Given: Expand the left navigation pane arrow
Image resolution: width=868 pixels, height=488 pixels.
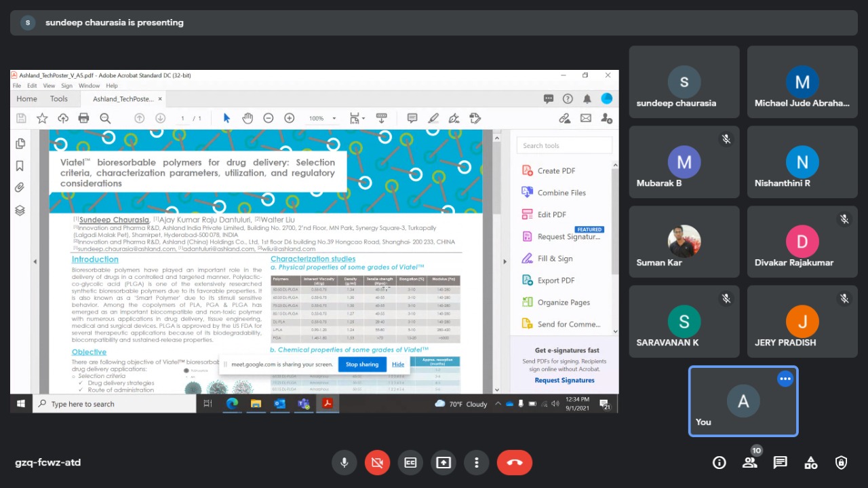Looking at the screenshot, I should coord(35,262).
